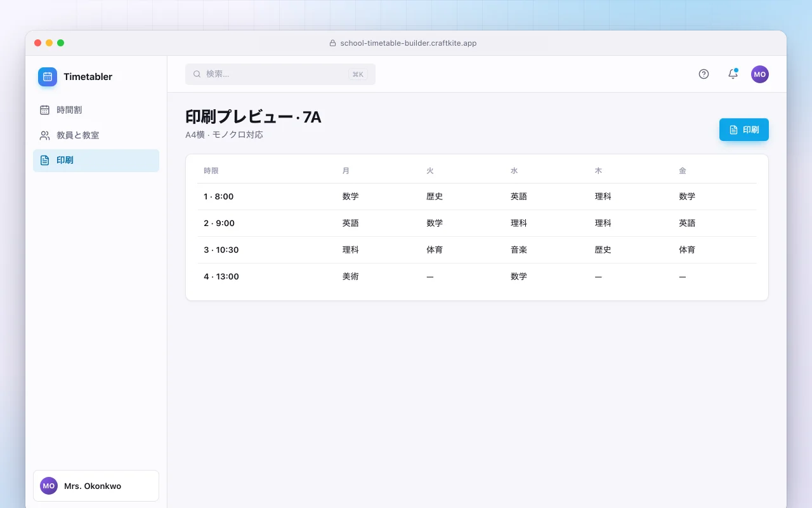The image size is (812, 508).
Task: Click the 木 column header
Action: coord(599,171)
